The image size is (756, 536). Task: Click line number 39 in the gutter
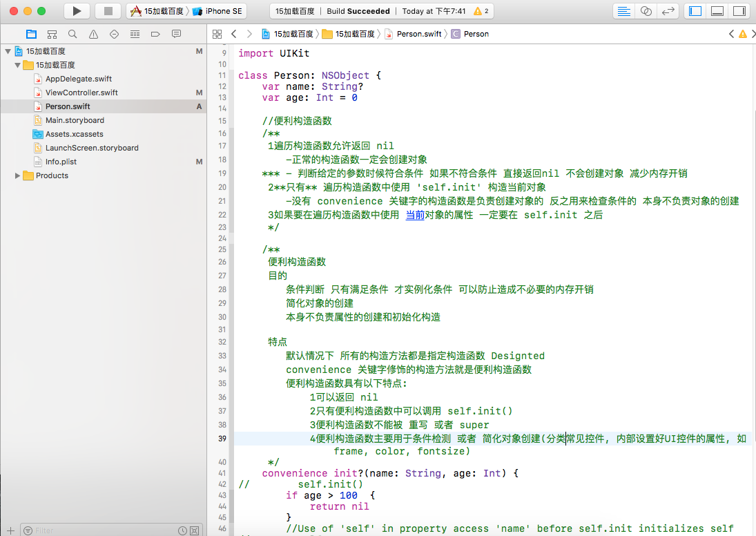coord(222,439)
